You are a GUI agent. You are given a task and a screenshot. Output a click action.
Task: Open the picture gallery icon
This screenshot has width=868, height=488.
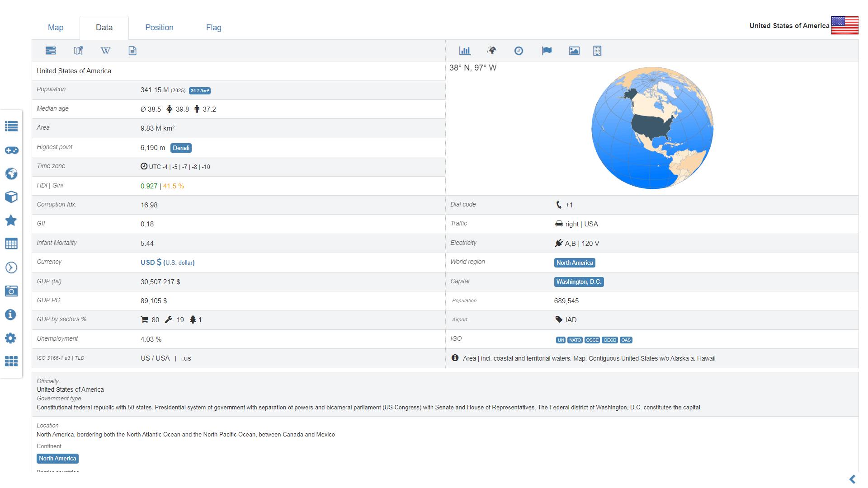574,51
